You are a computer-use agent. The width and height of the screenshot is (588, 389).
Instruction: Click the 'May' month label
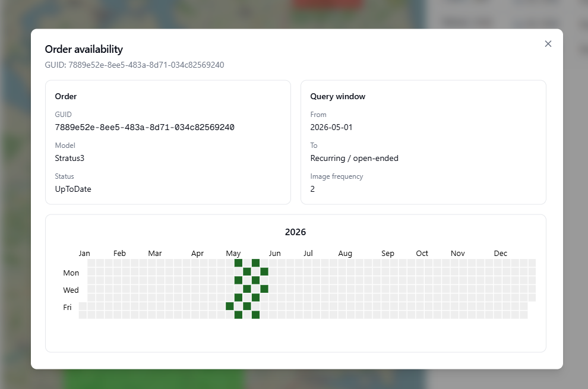[x=233, y=254]
